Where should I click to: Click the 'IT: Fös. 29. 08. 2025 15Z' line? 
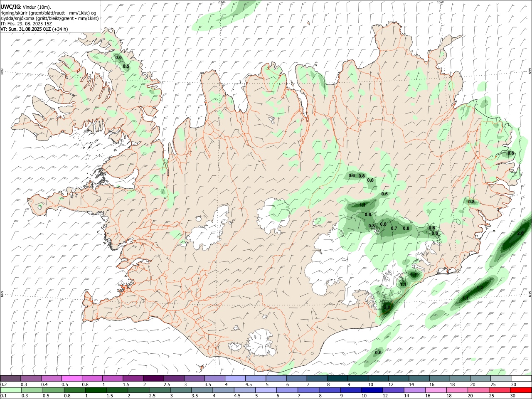[26, 24]
